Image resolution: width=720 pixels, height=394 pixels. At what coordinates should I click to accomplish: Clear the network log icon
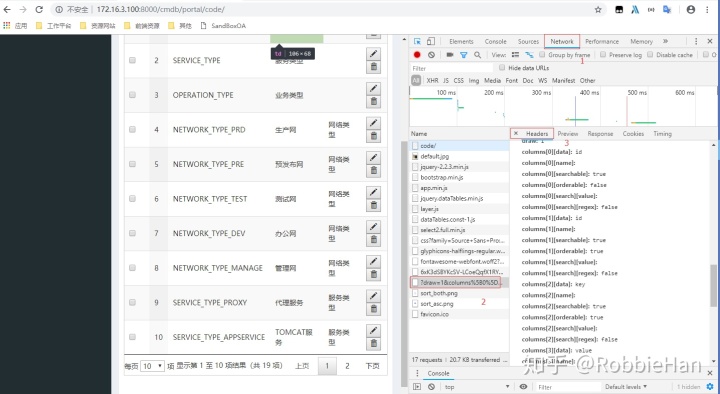pyautogui.click(x=431, y=55)
